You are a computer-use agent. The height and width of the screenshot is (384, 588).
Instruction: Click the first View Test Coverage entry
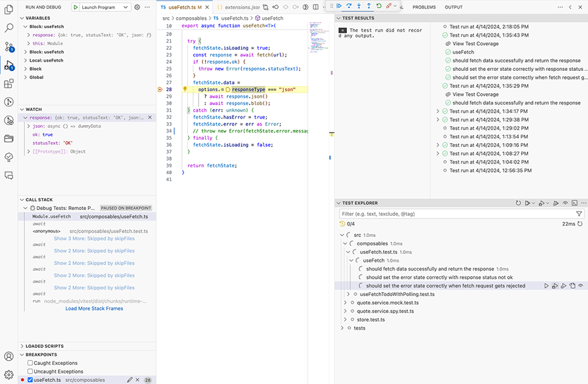475,44
